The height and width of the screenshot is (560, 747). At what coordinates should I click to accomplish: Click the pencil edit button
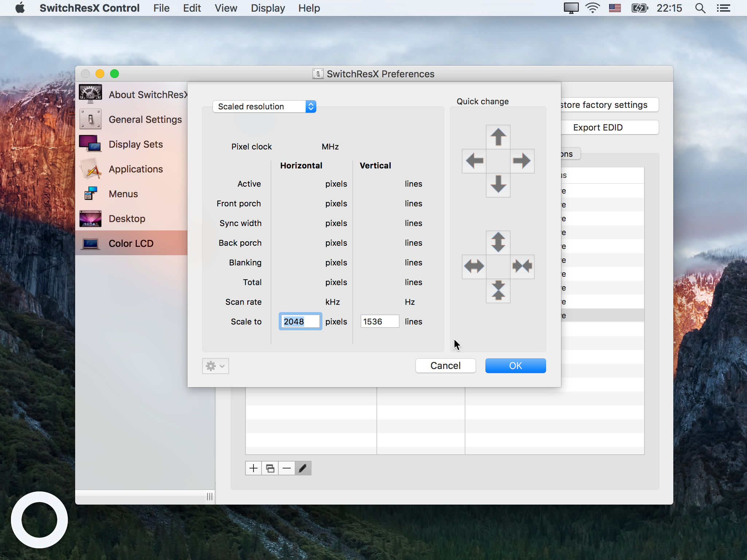303,468
